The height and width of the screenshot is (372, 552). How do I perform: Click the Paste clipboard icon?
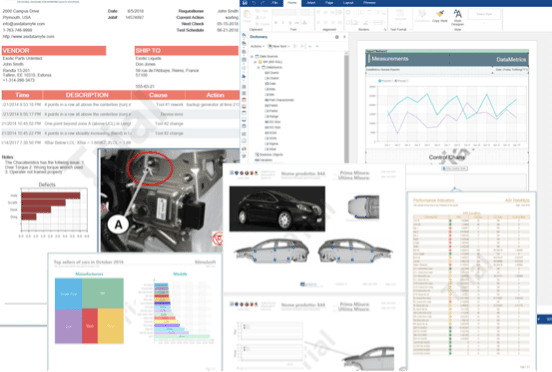[x=247, y=17]
